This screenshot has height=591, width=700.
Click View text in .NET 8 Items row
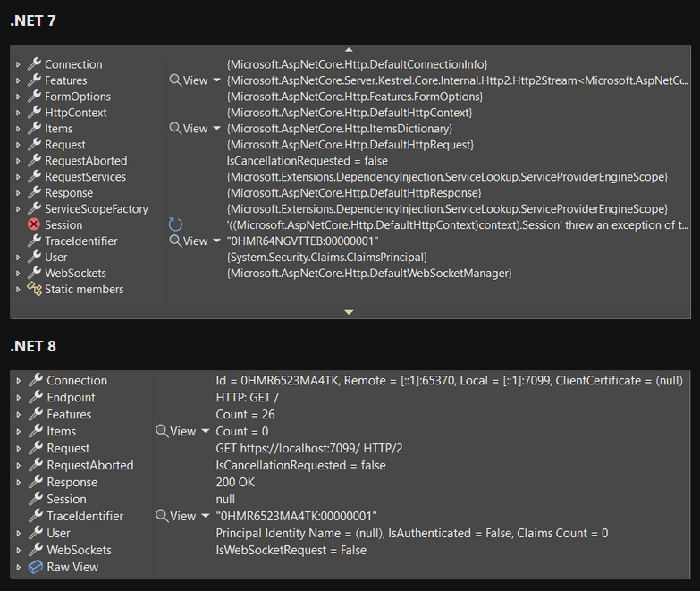182,432
